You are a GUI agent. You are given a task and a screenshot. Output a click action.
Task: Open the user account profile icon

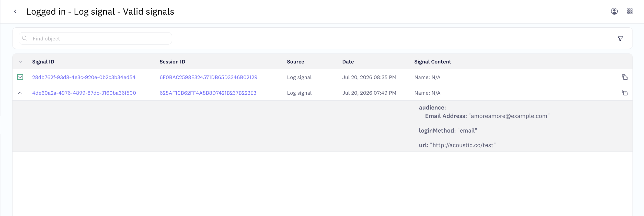[614, 11]
